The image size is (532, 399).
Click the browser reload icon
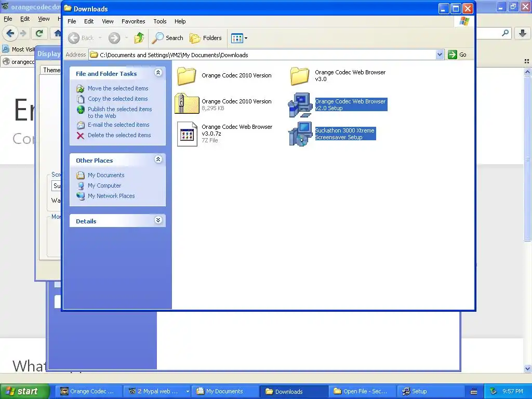(x=39, y=33)
